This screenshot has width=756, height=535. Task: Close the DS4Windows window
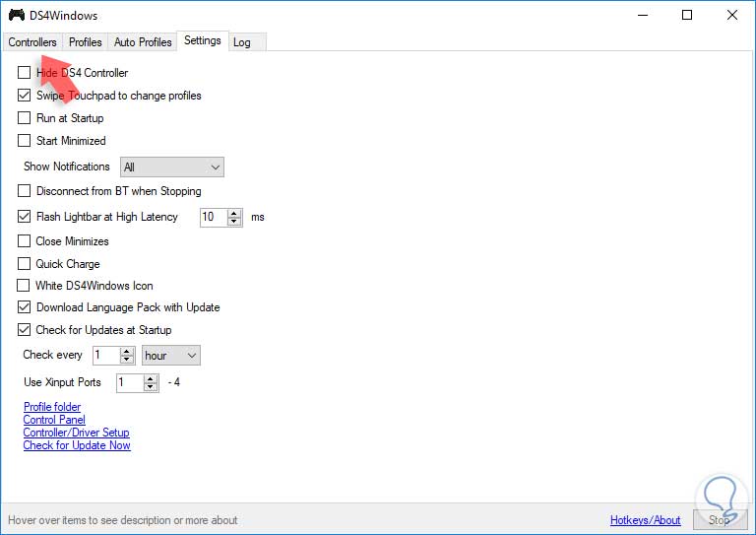(x=732, y=15)
